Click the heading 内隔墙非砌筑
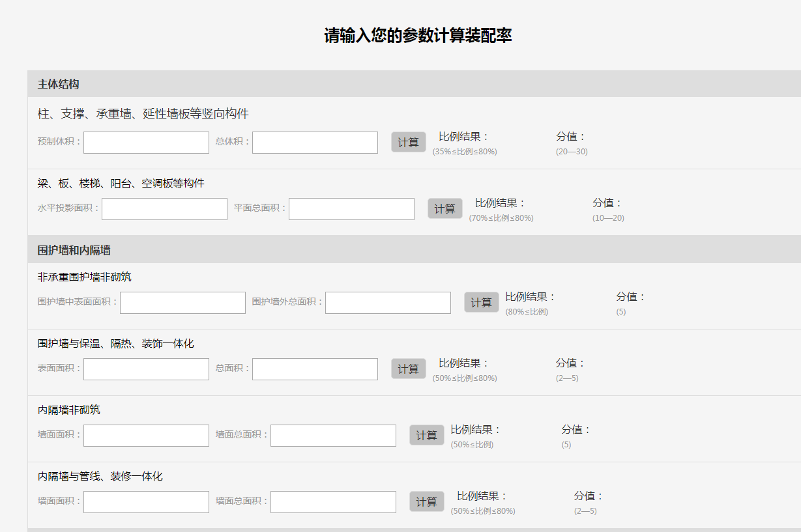The height and width of the screenshot is (532, 801). click(x=69, y=410)
